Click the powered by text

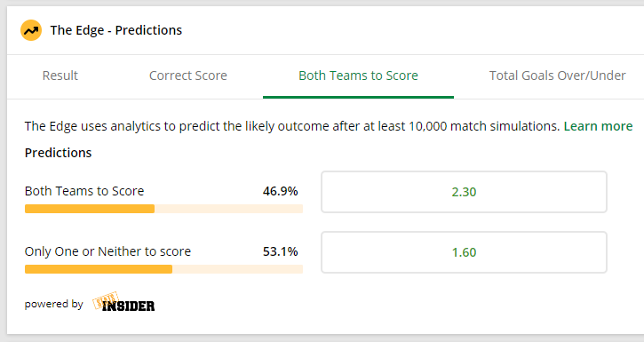coord(54,304)
